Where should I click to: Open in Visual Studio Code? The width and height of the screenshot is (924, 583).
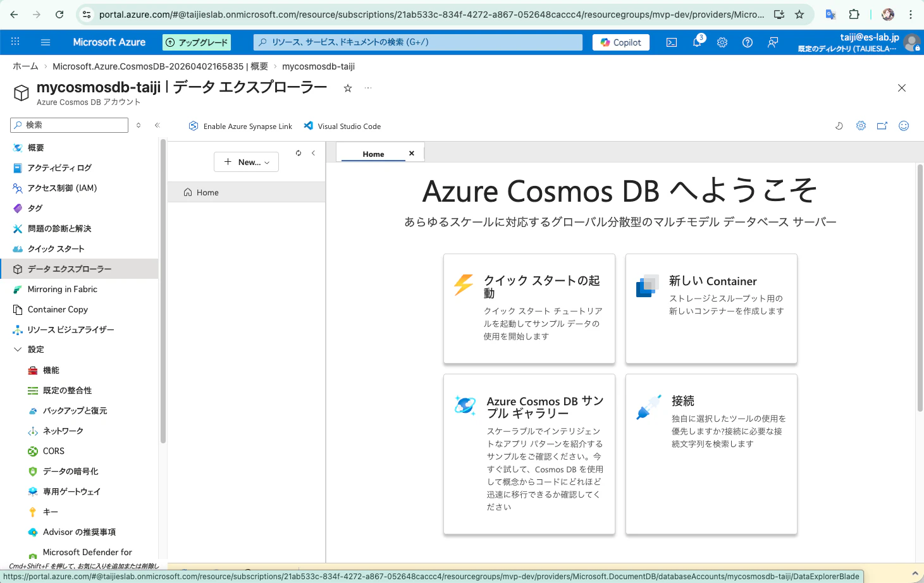(342, 126)
